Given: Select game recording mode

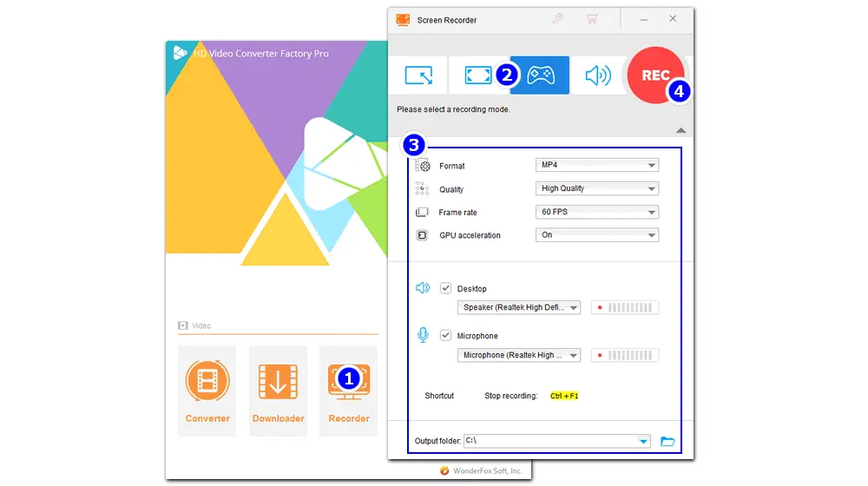Looking at the screenshot, I should (x=540, y=76).
